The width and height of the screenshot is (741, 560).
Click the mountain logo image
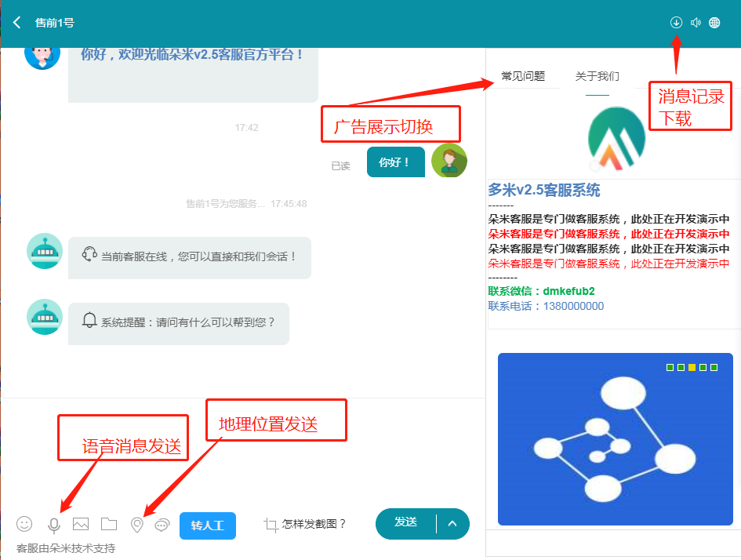(616, 139)
